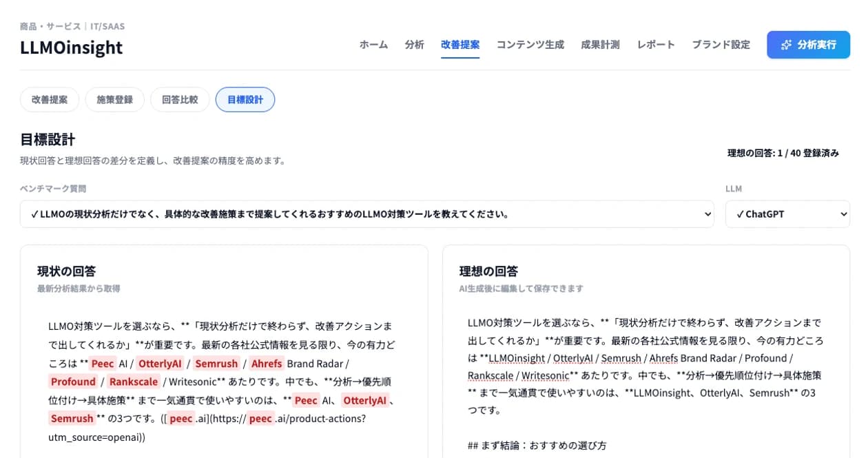Screen dimensions: 868x458
Task: Select the 改善提案 top navigation tab
Action: pyautogui.click(x=460, y=45)
